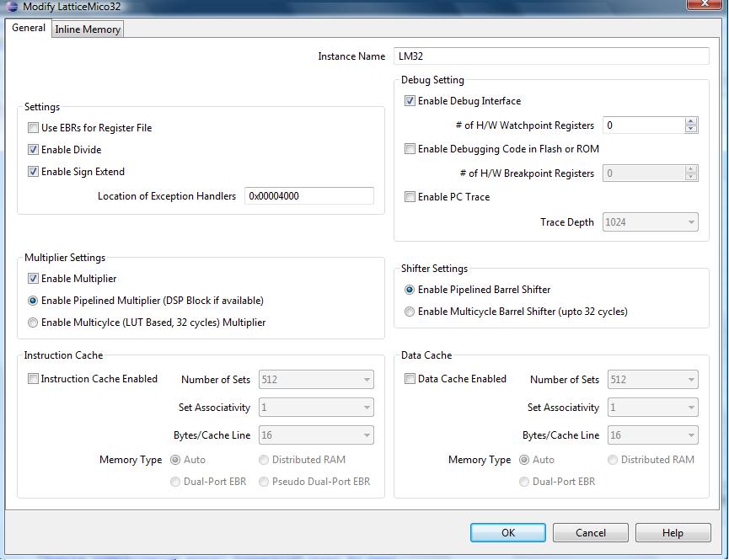Close the Modify LatticeMico32 dialog
The image size is (729, 560).
coord(705,3)
